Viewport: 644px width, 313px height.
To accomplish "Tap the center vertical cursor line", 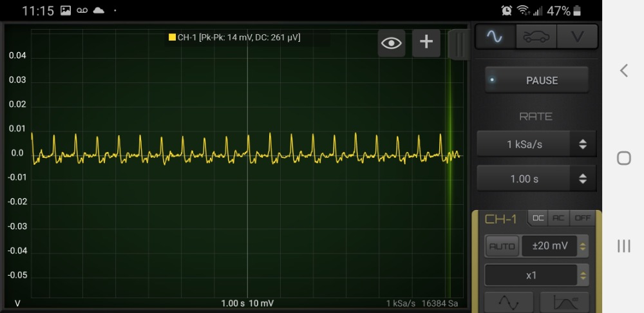I will click(x=247, y=164).
